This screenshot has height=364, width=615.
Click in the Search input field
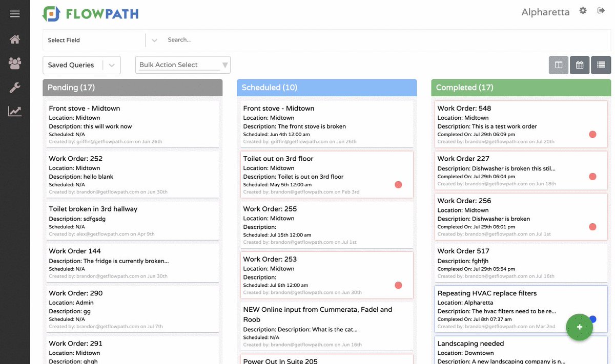[387, 40]
